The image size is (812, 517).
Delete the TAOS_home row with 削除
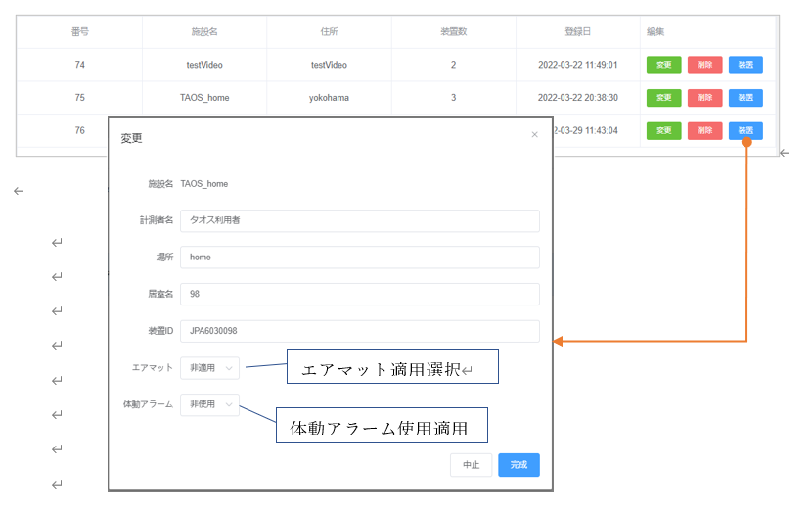(704, 98)
